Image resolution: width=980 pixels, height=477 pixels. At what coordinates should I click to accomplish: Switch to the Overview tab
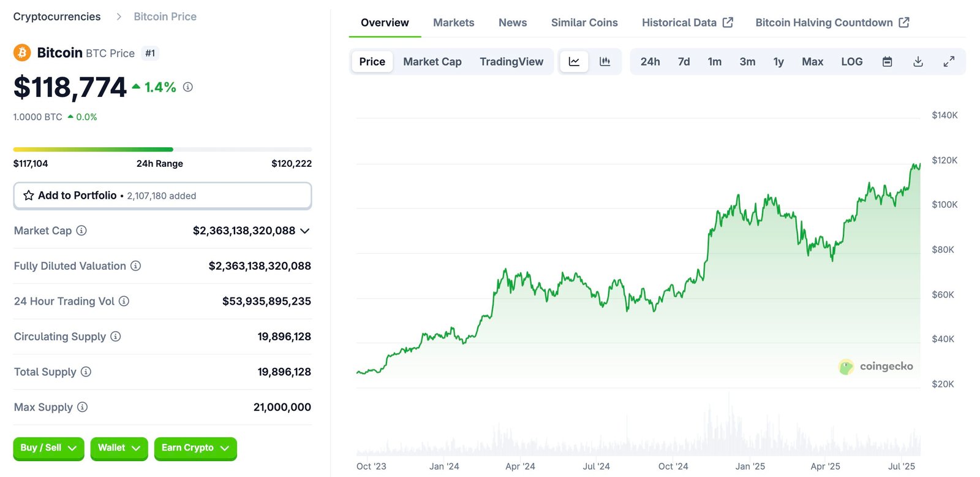point(385,23)
